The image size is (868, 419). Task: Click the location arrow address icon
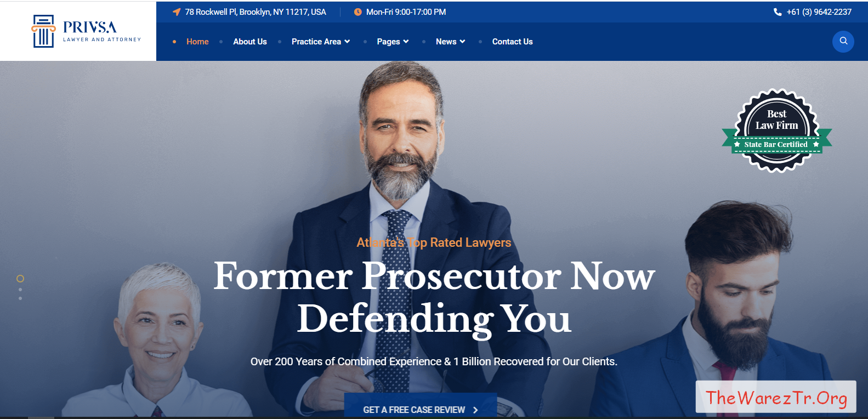[x=177, y=12]
